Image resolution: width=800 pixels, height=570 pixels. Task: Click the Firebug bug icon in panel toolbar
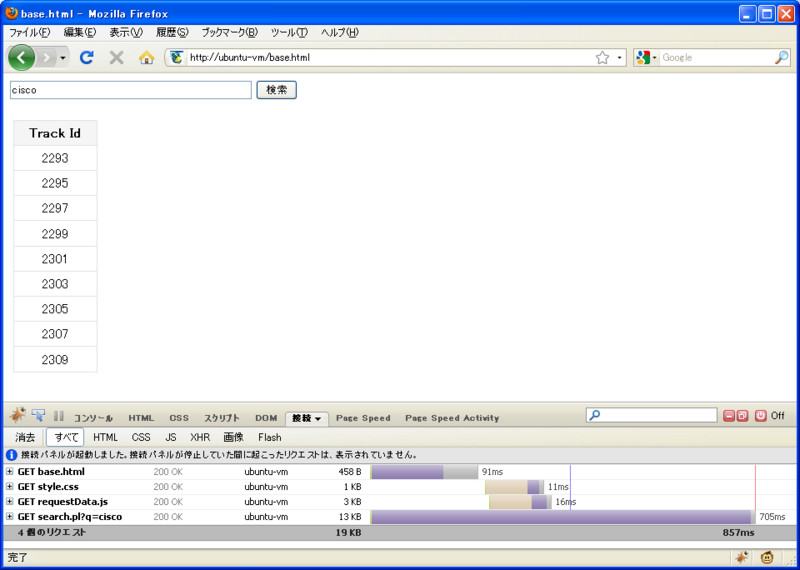18,415
